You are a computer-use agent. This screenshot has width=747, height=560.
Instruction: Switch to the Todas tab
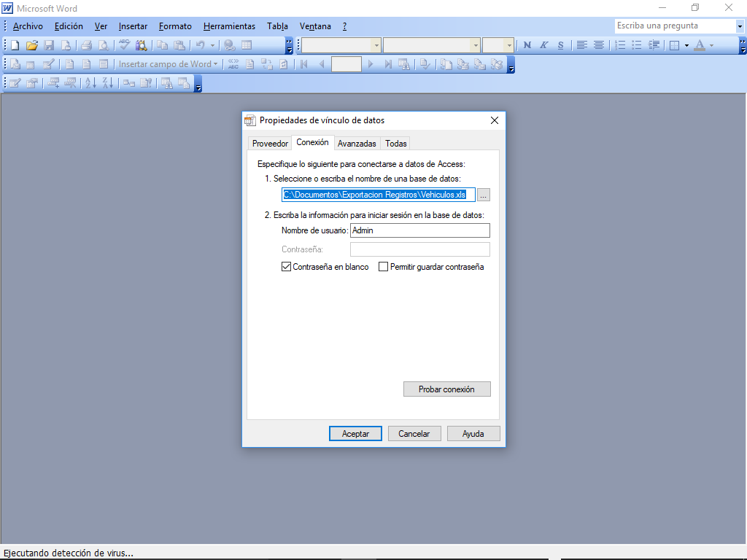[x=396, y=144]
